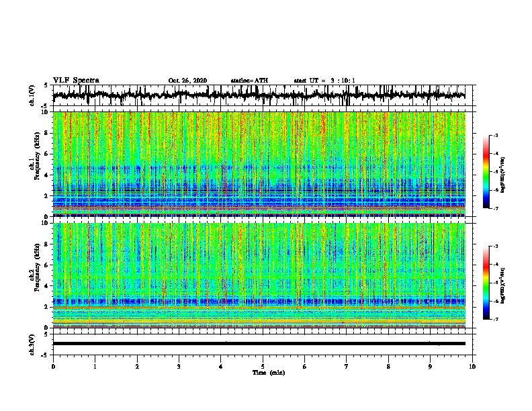Click the '-3' tick on ch.2 colorbar
Screen dimensions: 532x411
point(496,246)
